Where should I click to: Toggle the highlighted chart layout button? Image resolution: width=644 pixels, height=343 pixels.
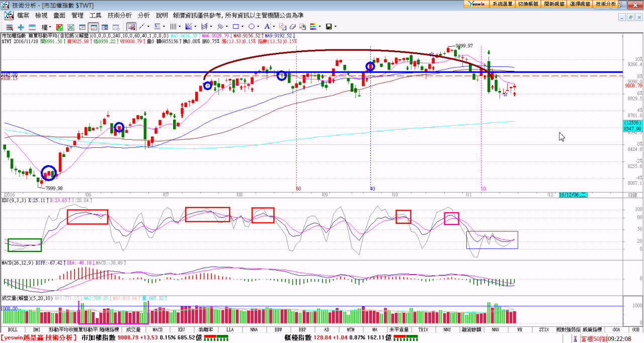[x=93, y=27]
